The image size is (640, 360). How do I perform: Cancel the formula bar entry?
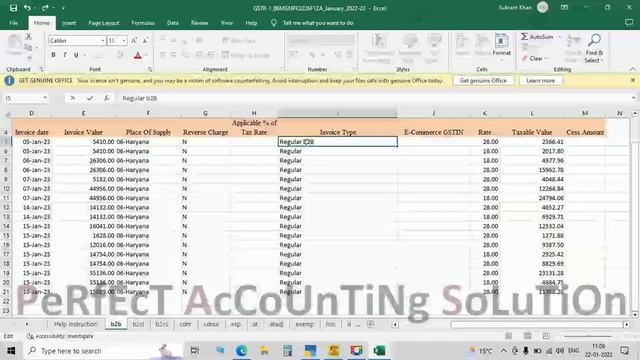(x=72, y=98)
